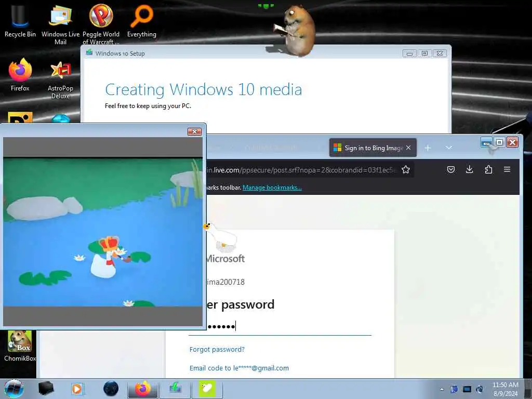
Task: Open the Everything search desktop icon
Action: pos(141,20)
